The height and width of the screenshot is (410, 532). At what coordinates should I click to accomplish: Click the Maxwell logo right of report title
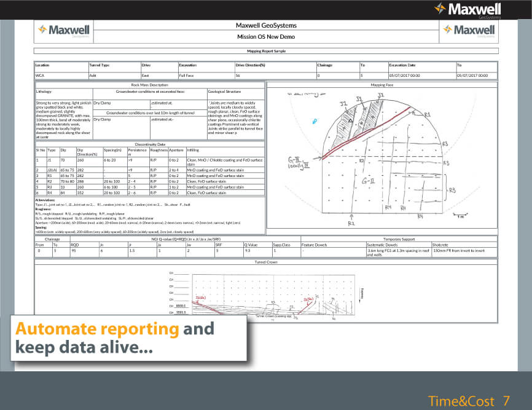(469, 31)
